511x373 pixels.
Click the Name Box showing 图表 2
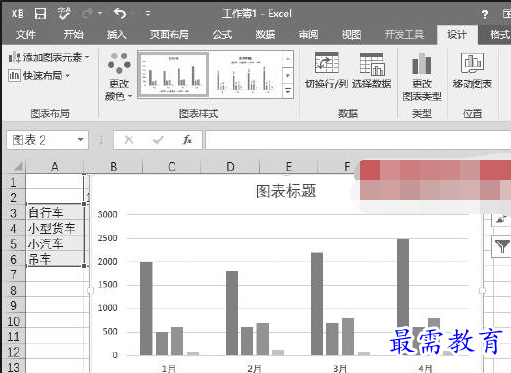click(x=42, y=140)
